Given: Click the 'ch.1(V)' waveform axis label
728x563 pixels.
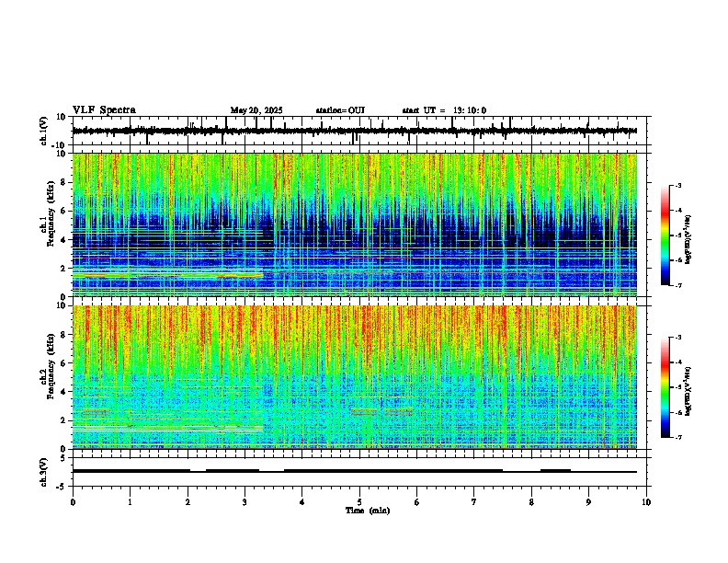Looking at the screenshot, I should click(44, 131).
